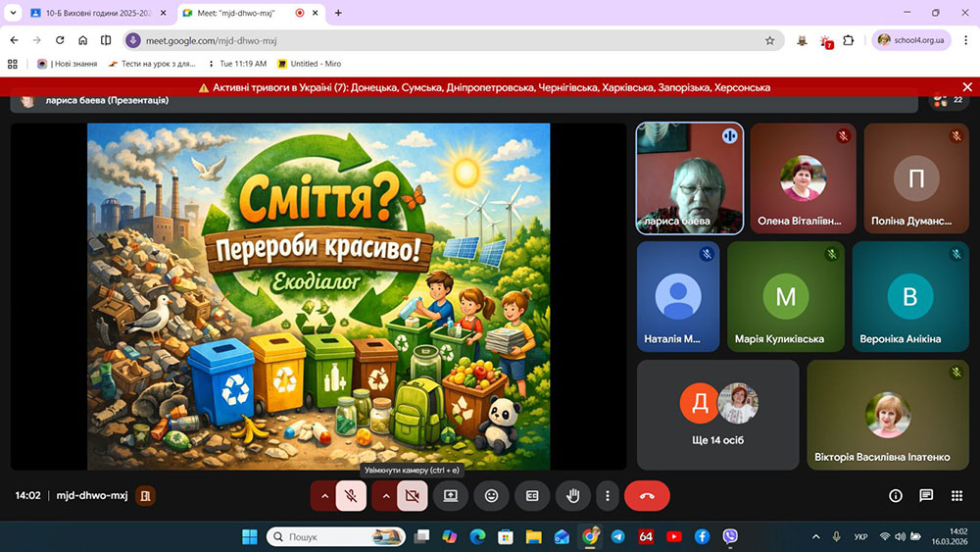
Task: Open meeting tools activities icon
Action: [956, 496]
